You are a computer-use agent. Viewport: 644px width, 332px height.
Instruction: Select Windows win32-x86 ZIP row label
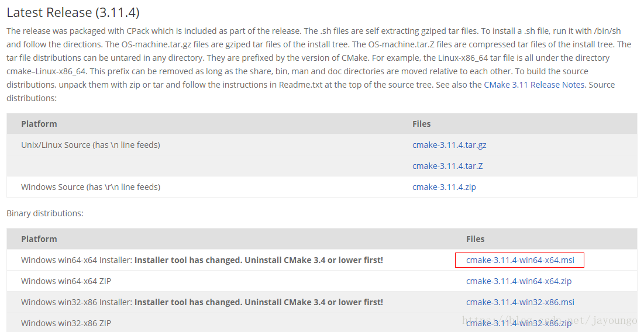click(66, 323)
